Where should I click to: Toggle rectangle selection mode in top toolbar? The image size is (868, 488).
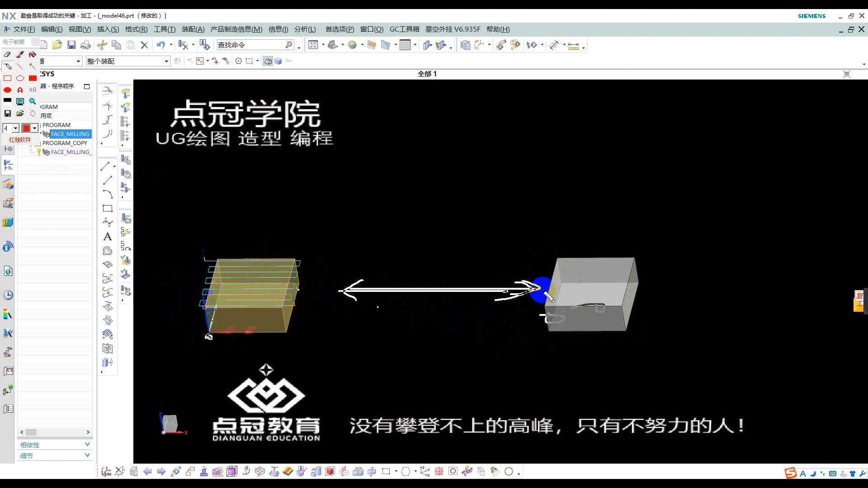[x=250, y=61]
